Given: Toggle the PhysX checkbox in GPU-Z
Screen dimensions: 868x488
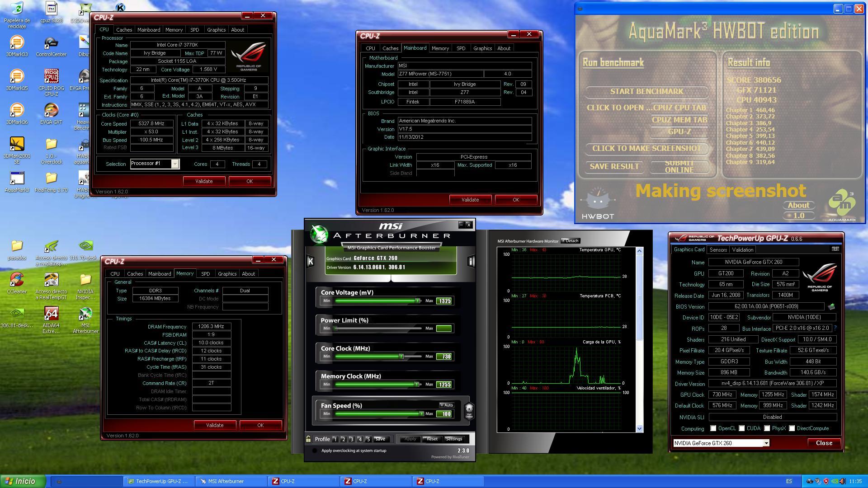Looking at the screenshot, I should (x=767, y=428).
